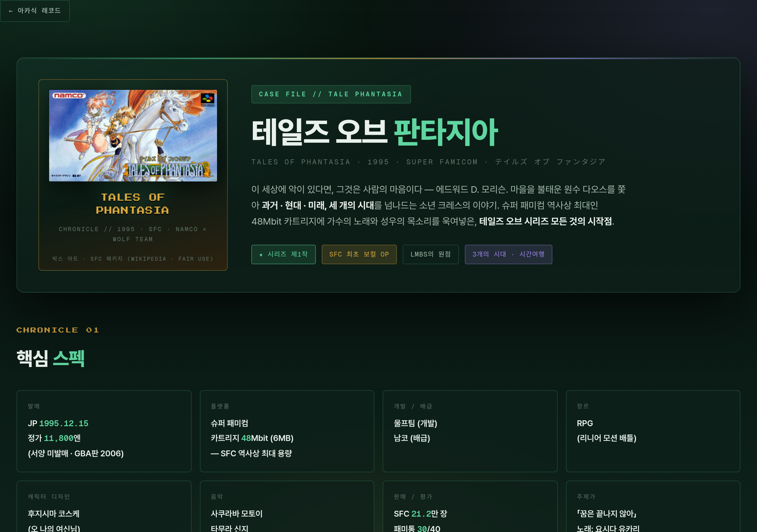Click the 카트리지 48Mbit (6MB) text
The height and width of the screenshot is (532, 757).
(x=252, y=438)
